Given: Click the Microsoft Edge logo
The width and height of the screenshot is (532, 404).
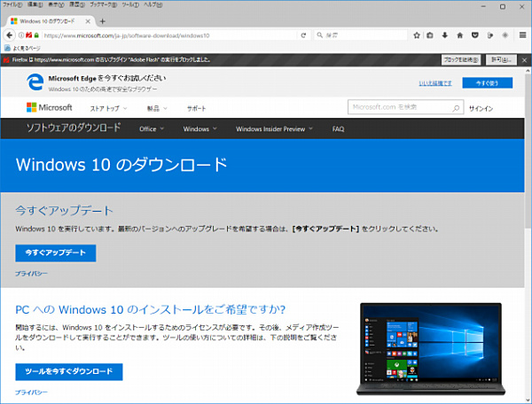Looking at the screenshot, I should 35,82.
